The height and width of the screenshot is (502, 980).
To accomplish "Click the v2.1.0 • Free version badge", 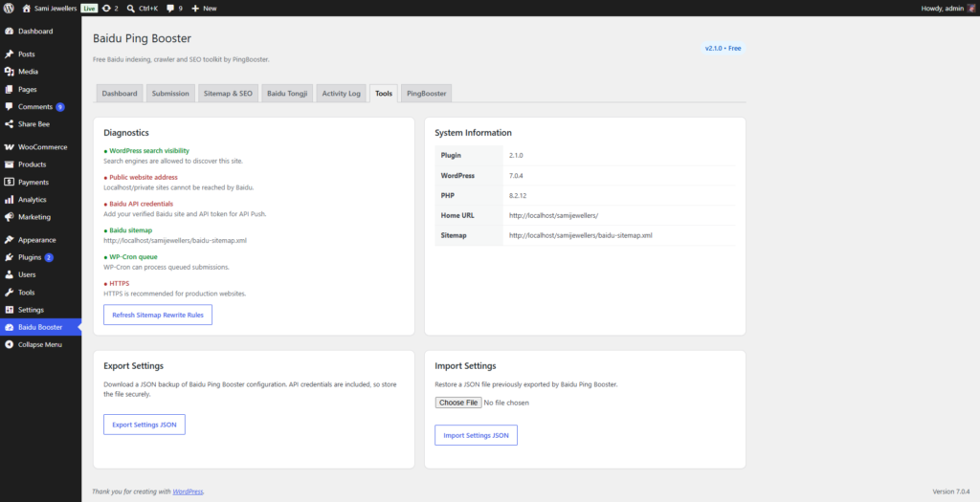I will [x=724, y=48].
